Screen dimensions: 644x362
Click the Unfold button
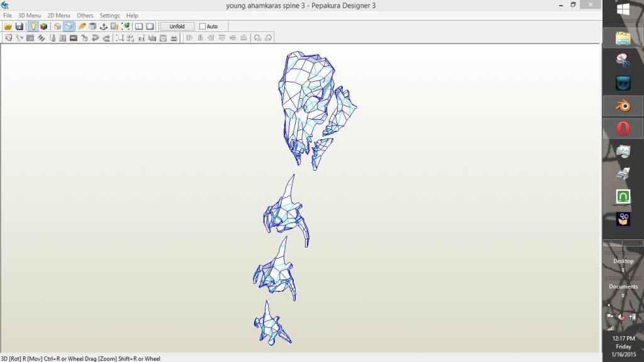(177, 26)
